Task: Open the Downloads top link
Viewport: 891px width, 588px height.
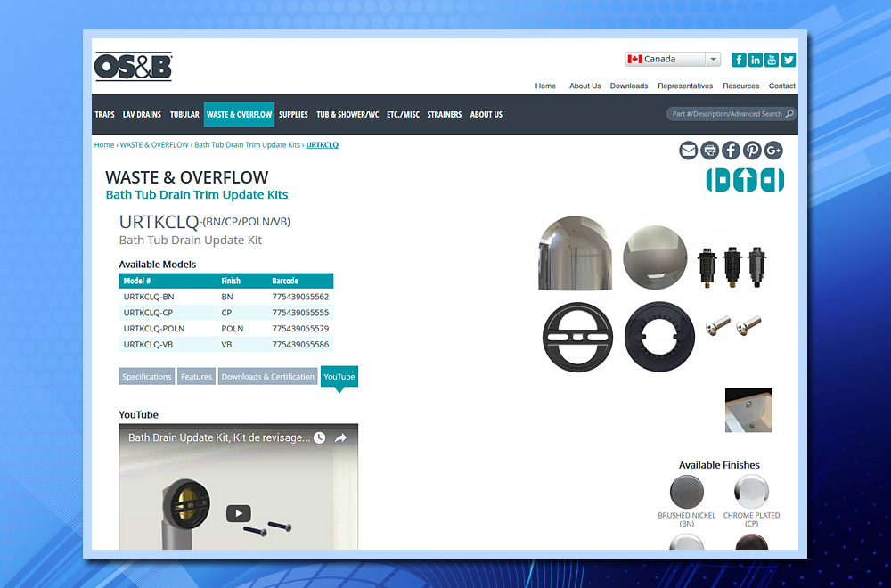Action: [629, 86]
